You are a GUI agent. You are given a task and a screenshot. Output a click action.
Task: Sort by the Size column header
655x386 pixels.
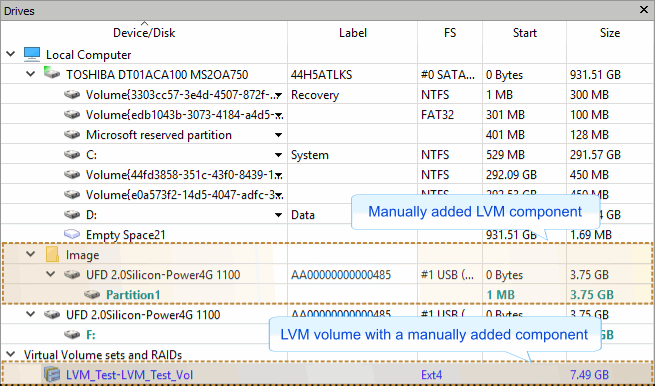coord(610,33)
